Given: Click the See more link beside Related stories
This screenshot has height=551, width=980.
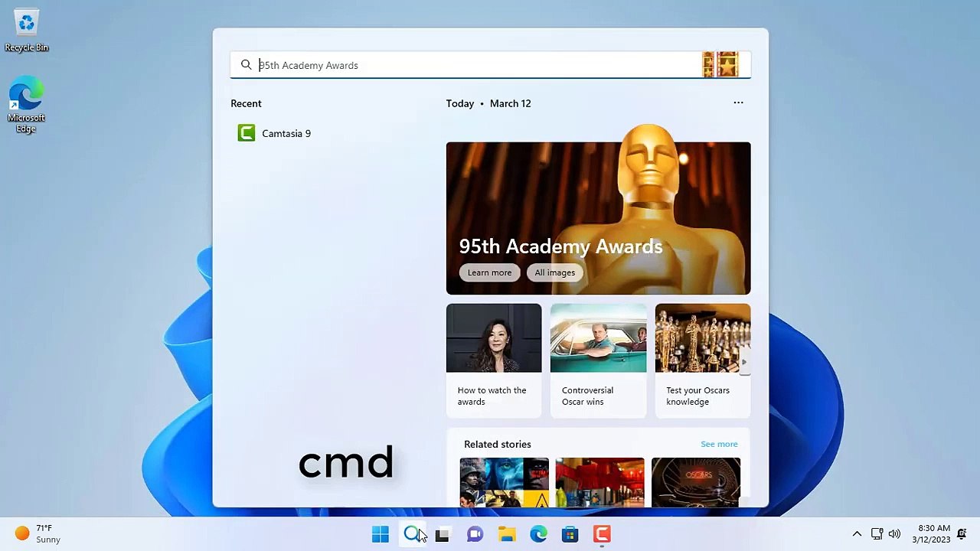Looking at the screenshot, I should point(719,444).
